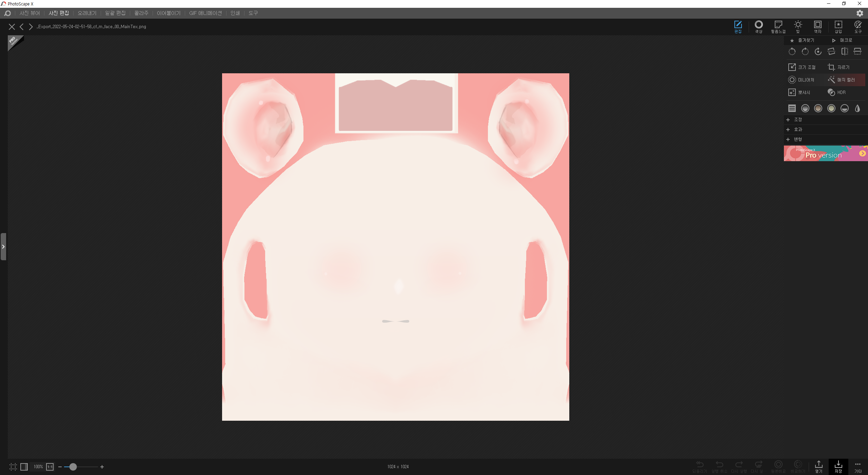Image resolution: width=868 pixels, height=475 pixels.
Task: Open settings gear at top right
Action: pyautogui.click(x=860, y=13)
